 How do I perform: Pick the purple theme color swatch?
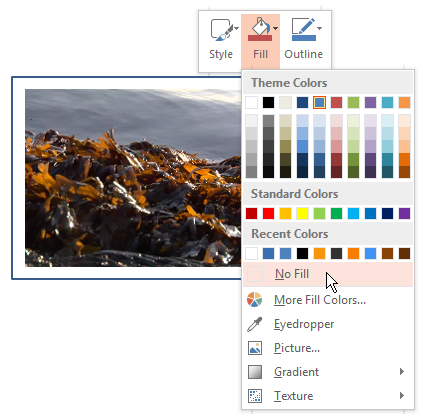[370, 102]
